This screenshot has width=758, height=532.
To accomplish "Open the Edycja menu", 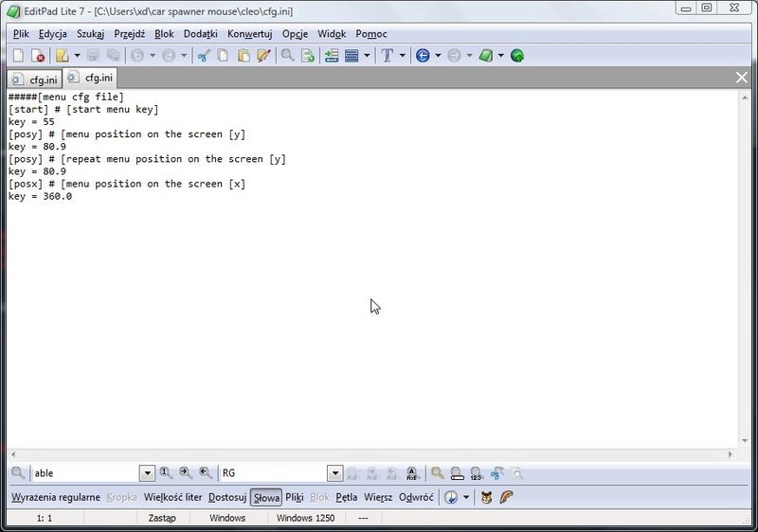I will tap(53, 34).
